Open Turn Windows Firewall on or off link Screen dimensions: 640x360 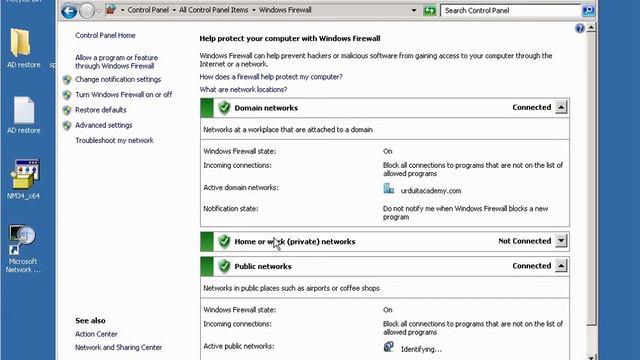click(123, 95)
